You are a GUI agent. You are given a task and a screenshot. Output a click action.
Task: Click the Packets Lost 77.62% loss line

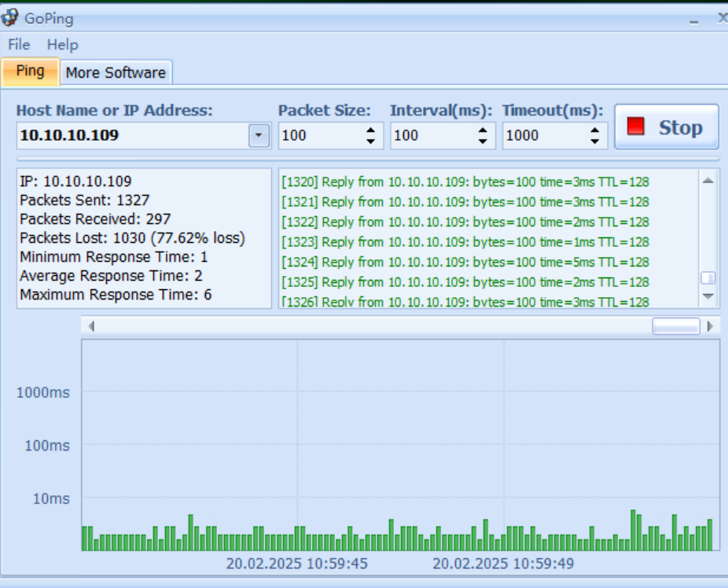pyautogui.click(x=132, y=238)
